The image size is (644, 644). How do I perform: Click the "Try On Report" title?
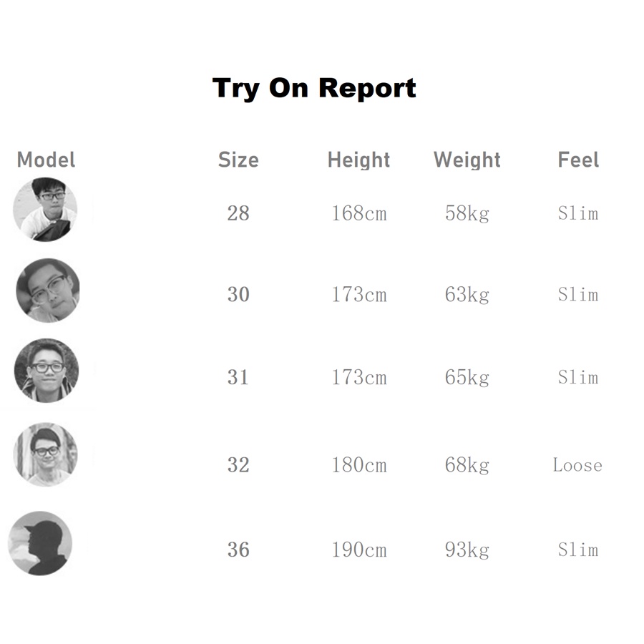(314, 88)
